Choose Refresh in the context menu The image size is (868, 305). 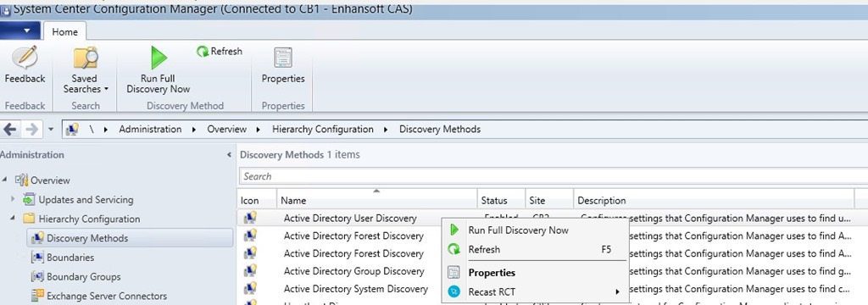(x=536, y=250)
